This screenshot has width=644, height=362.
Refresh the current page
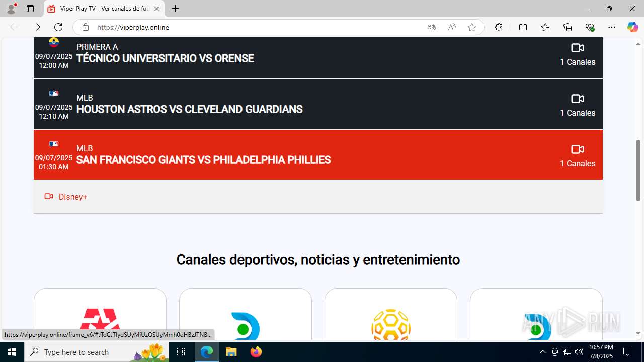[58, 27]
